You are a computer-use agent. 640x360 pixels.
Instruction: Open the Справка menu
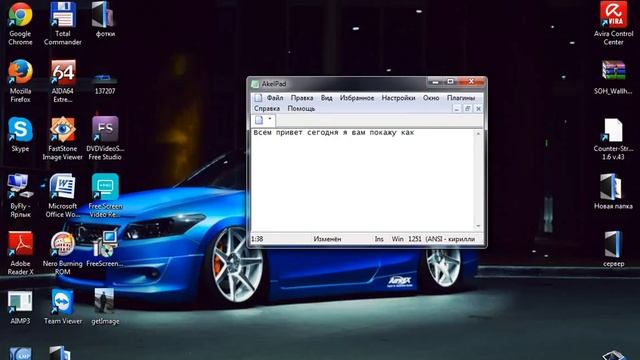(x=267, y=109)
